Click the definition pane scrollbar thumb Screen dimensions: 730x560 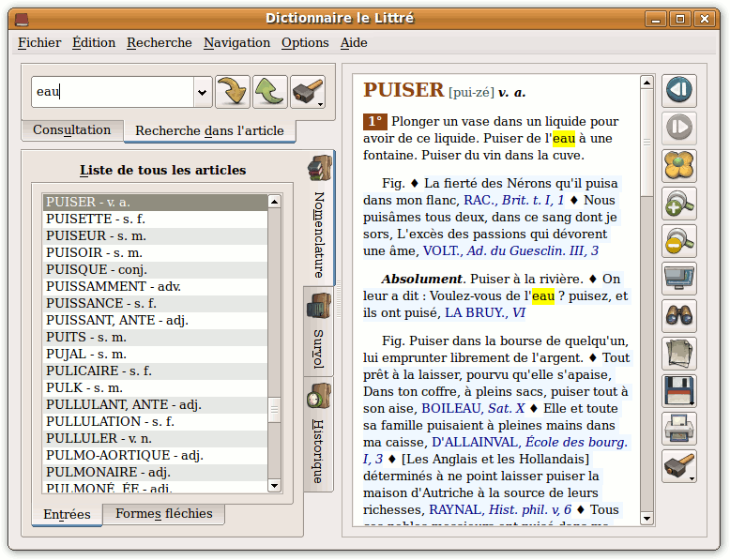[646, 144]
